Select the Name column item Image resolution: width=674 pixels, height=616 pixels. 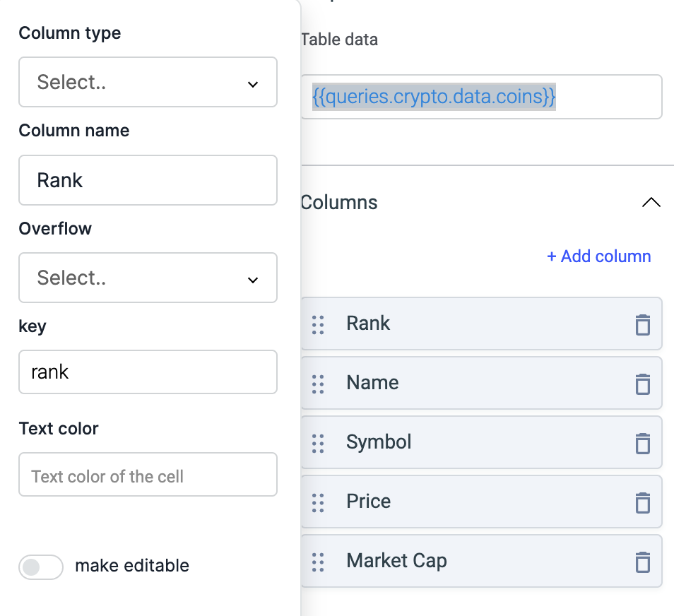click(481, 383)
